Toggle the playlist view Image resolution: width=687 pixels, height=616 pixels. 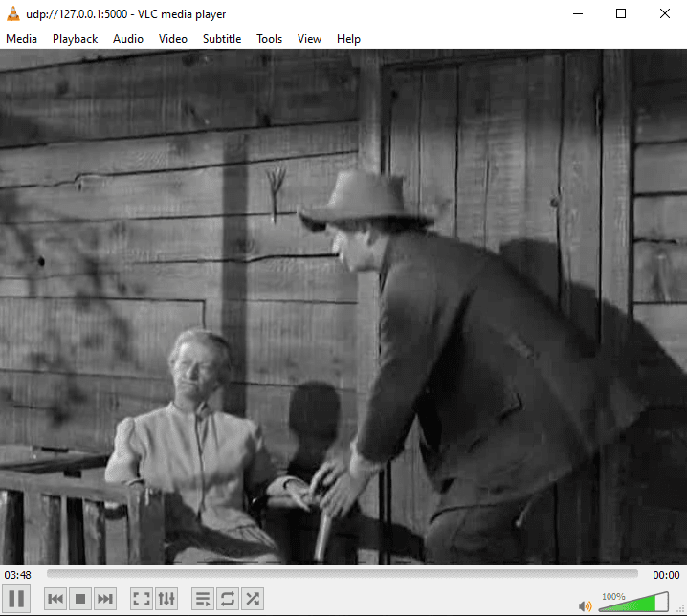click(203, 599)
